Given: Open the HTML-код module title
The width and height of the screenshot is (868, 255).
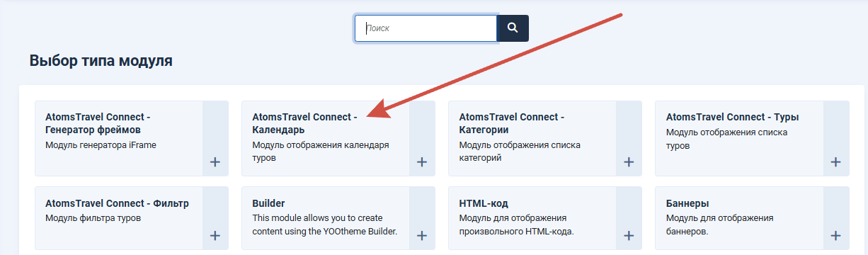Looking at the screenshot, I should (484, 203).
